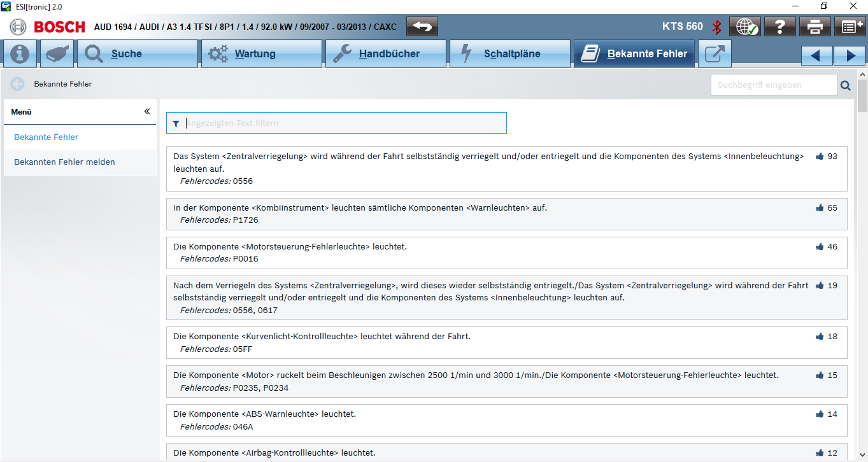Open the online globe status icon
The image size is (868, 462).
744,27
